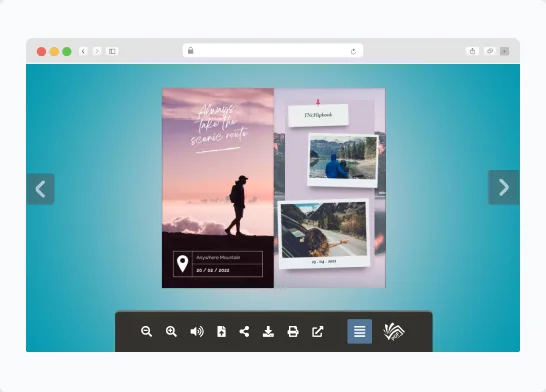Click the zoom in magnifier icon
This screenshot has width=546, height=392.
(171, 331)
